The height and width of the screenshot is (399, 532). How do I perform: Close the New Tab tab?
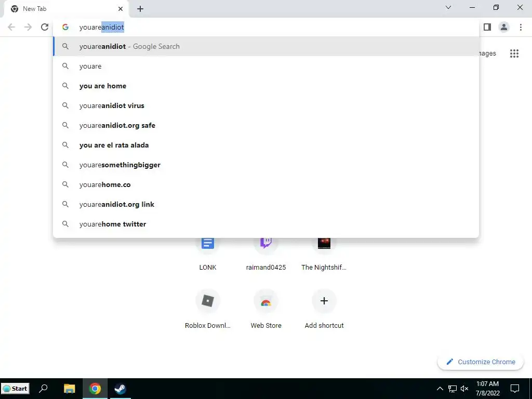(121, 9)
